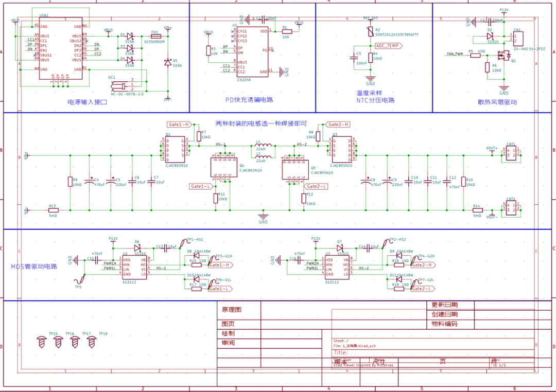Image resolution: width=556 pixels, height=392 pixels.
Task: Select shunt resistor R13 5mΩ
Action: [x=53, y=210]
